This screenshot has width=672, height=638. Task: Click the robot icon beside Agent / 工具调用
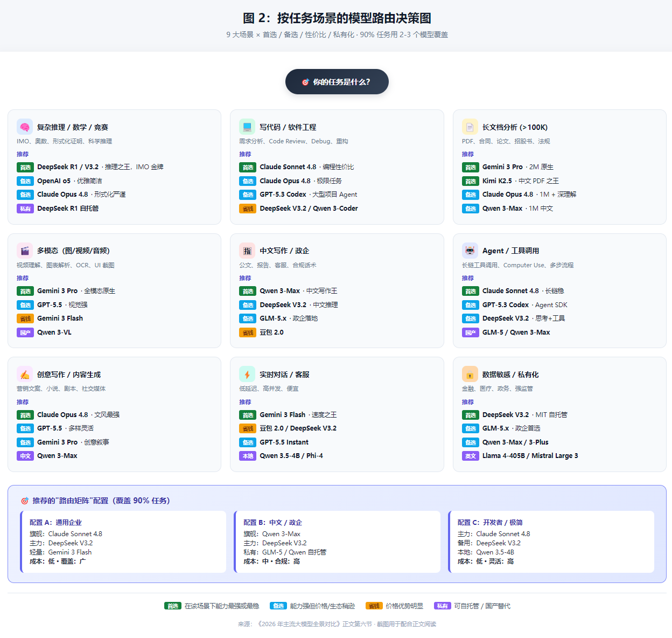(470, 251)
